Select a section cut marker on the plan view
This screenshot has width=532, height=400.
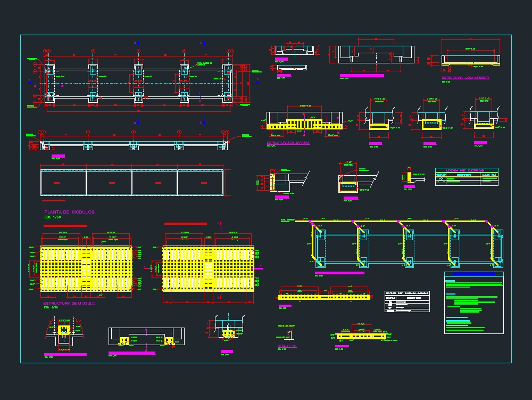(137, 42)
